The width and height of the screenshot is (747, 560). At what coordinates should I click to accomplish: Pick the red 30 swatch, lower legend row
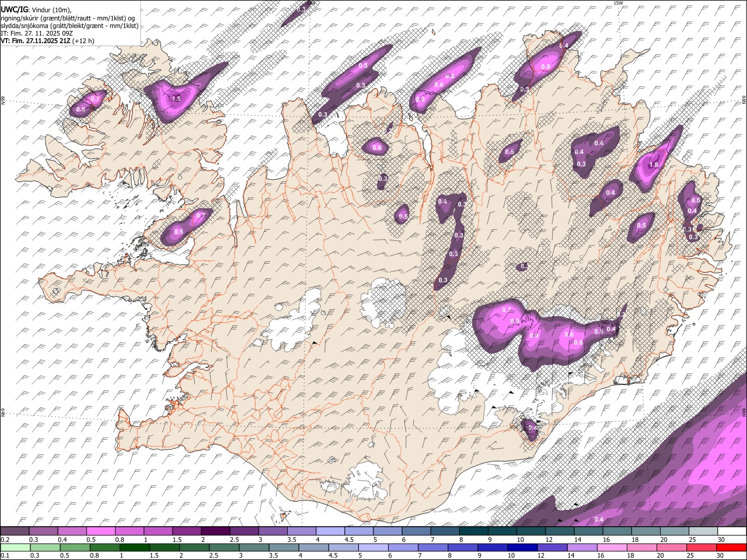(731, 548)
